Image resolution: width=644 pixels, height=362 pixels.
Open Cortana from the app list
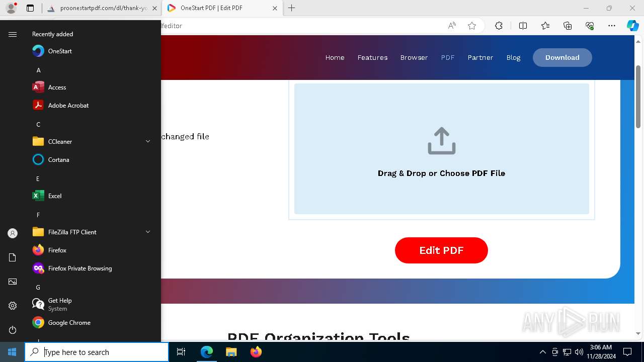(91, 160)
